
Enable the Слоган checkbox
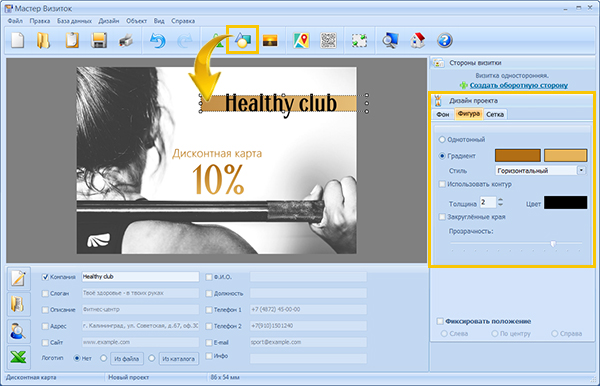45,293
